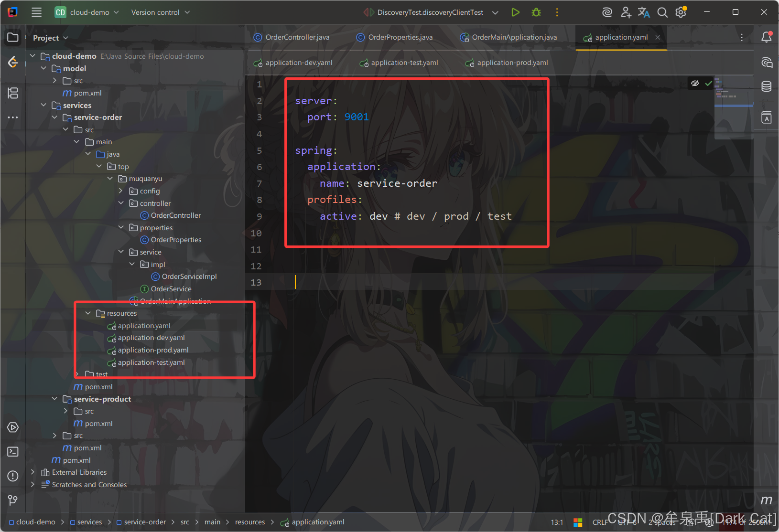Image resolution: width=779 pixels, height=532 pixels.
Task: Expand the config package
Action: tap(121, 191)
